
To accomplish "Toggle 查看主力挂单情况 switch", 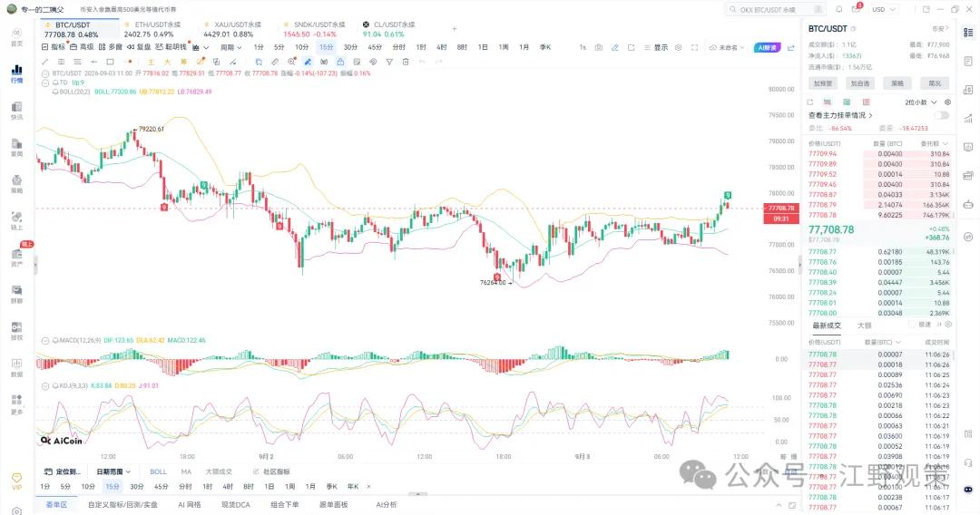I will (941, 115).
